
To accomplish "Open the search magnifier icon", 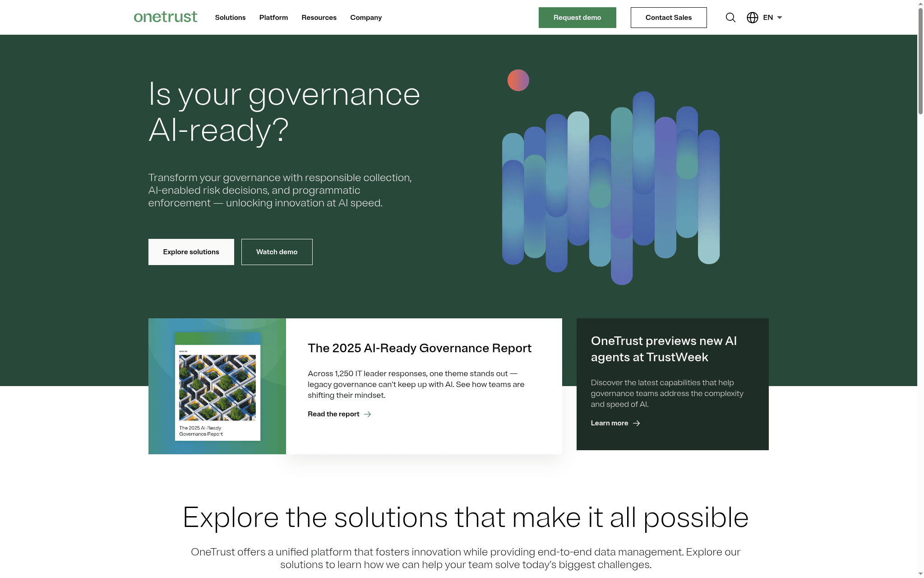I will pyautogui.click(x=730, y=18).
